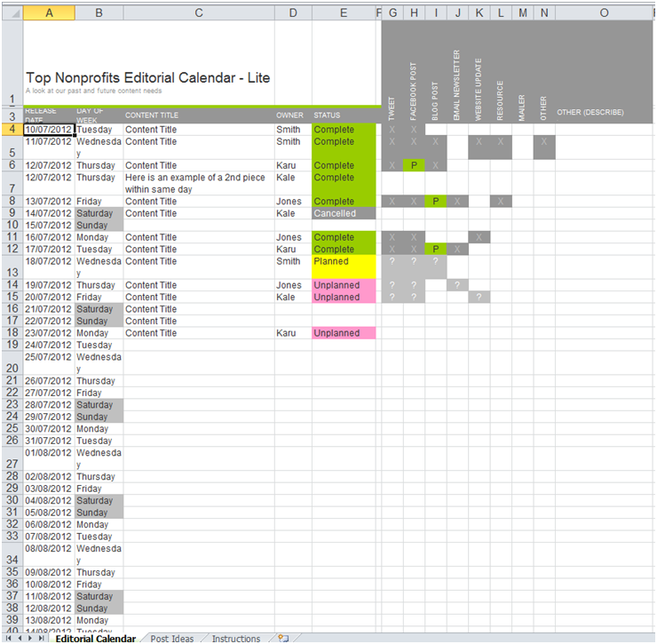The image size is (657, 644).
Task: Select green Complete status in row 4
Action: 344,129
